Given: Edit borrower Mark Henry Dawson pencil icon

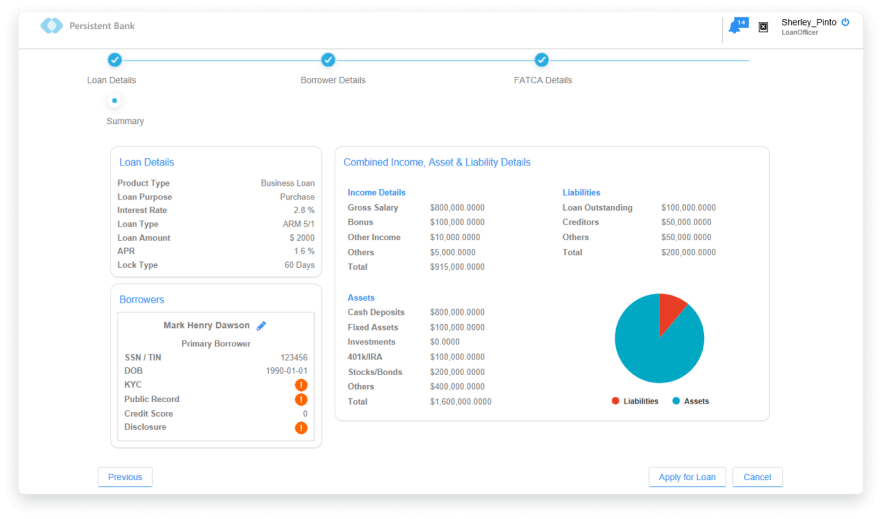Looking at the screenshot, I should point(261,325).
